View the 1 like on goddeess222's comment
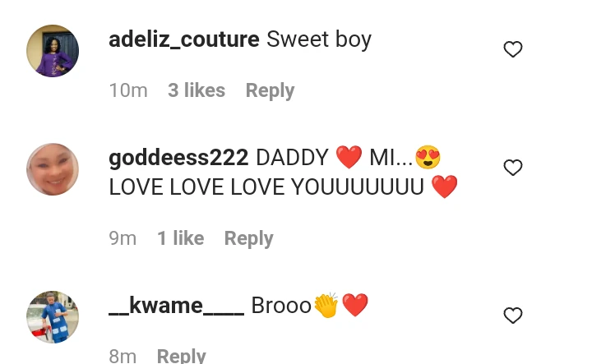This screenshot has height=364, width=592. [x=180, y=238]
